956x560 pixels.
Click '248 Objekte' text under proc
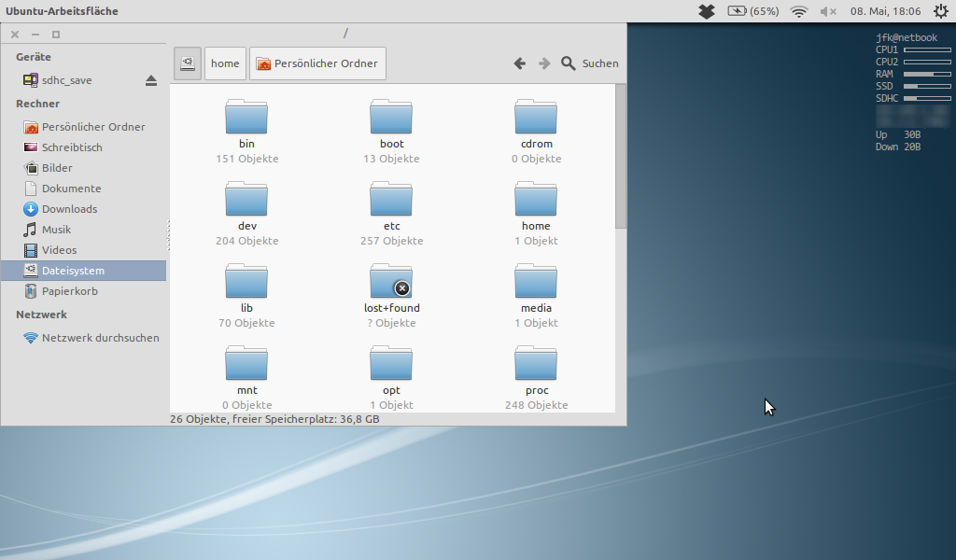[537, 405]
